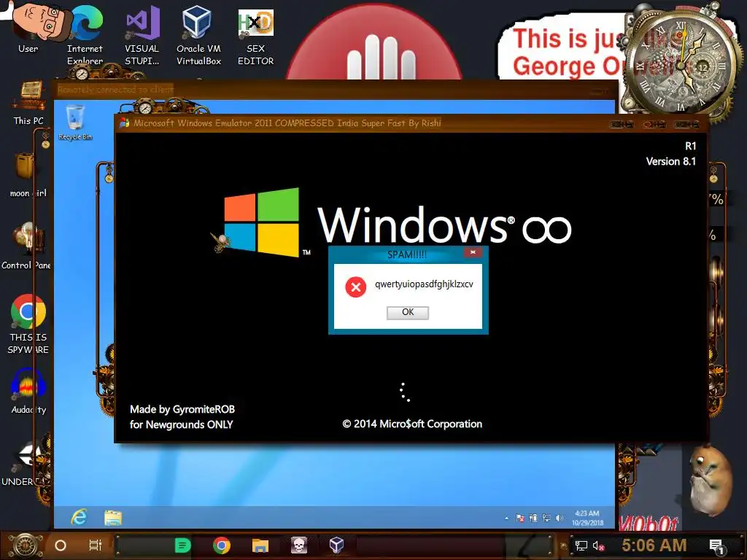
Task: Open the THIS IS SPYWARE Chrome icon
Action: [x=28, y=324]
